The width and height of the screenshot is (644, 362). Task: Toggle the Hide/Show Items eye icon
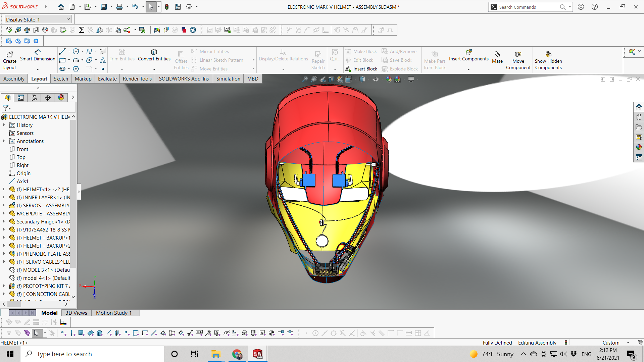click(376, 79)
